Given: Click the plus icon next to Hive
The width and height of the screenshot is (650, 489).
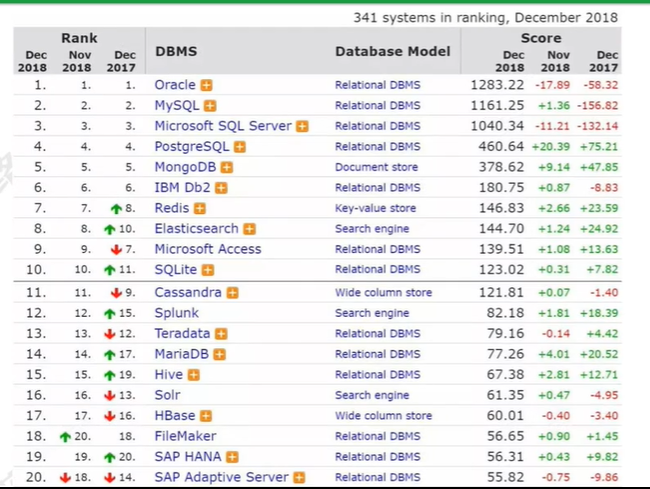Looking at the screenshot, I should coord(194,375).
